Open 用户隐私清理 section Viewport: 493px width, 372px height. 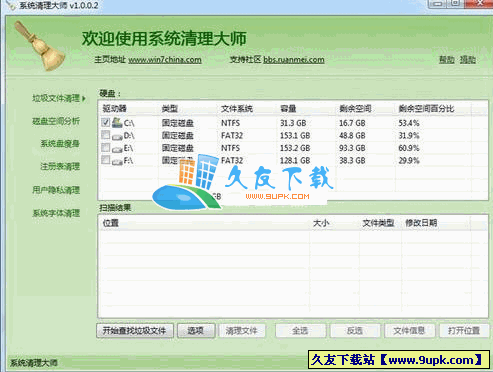coord(56,190)
